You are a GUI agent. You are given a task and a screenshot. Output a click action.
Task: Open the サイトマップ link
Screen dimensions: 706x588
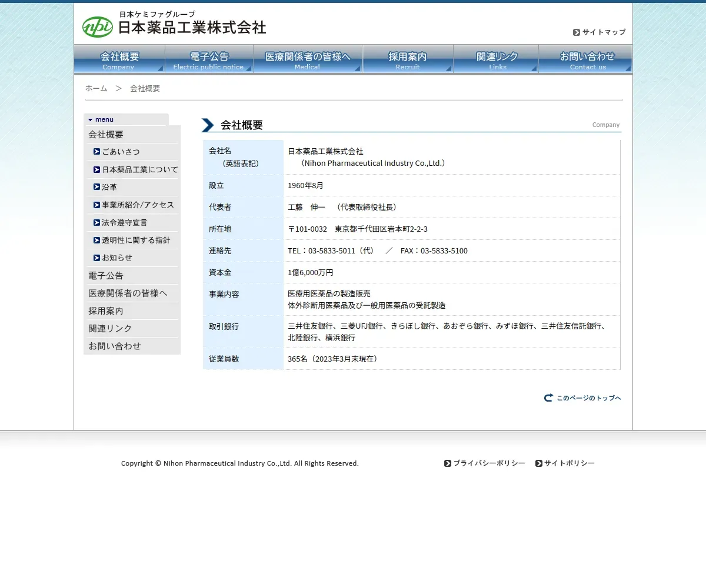[604, 32]
